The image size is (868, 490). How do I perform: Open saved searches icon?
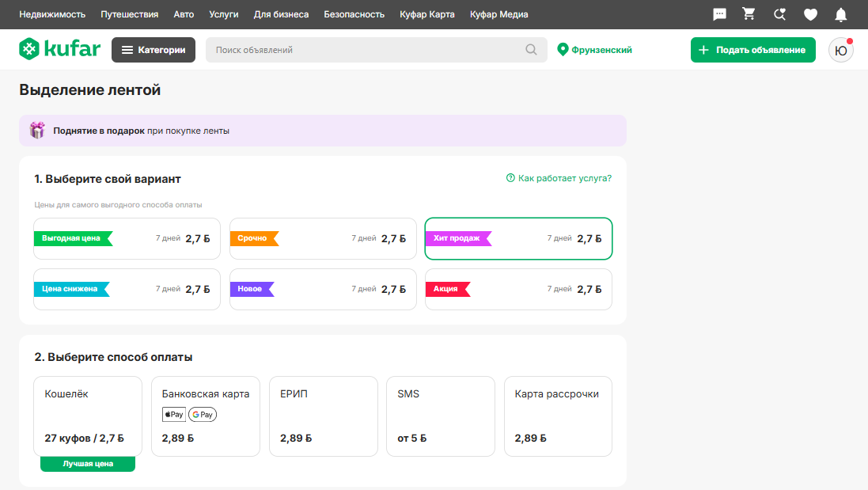(779, 14)
